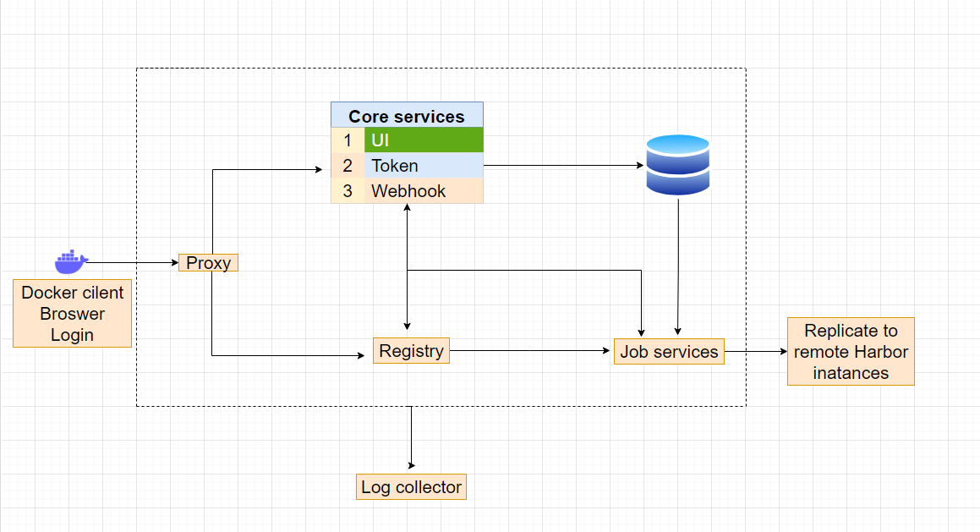
Task: Select the Proxy node
Action: [209, 263]
